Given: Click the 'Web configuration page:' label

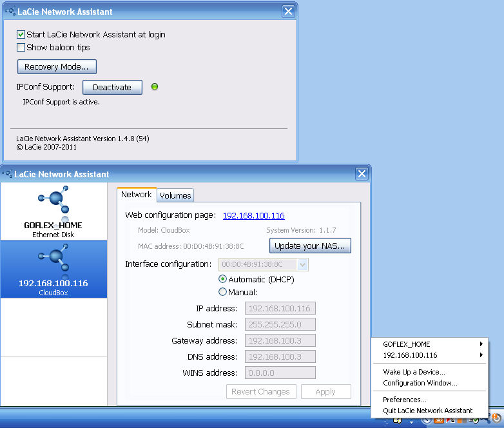Looking at the screenshot, I should [171, 215].
